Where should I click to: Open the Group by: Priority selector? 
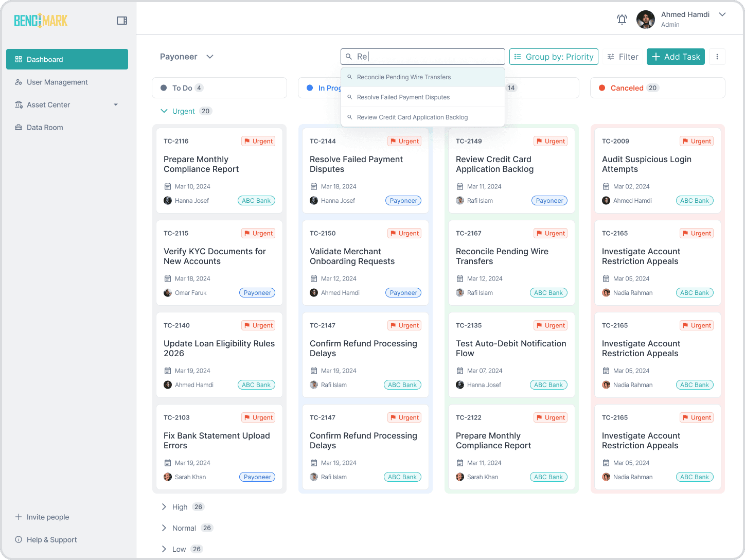(x=554, y=57)
